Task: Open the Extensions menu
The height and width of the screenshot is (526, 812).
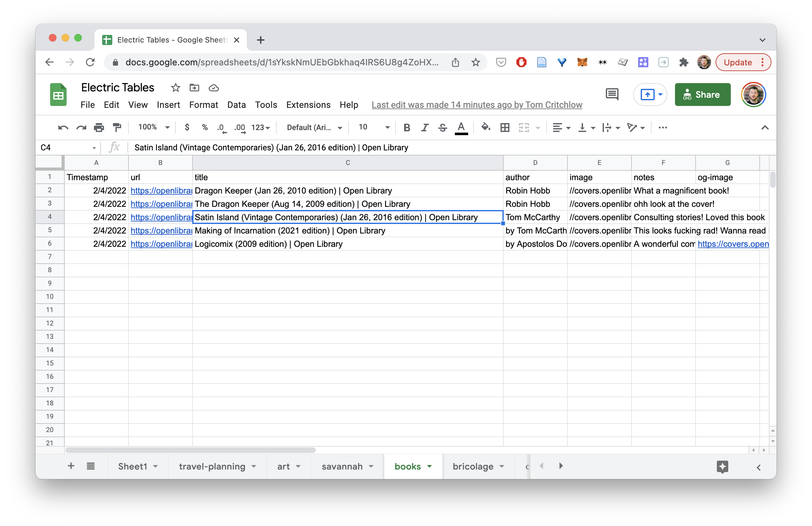Action: 308,105
